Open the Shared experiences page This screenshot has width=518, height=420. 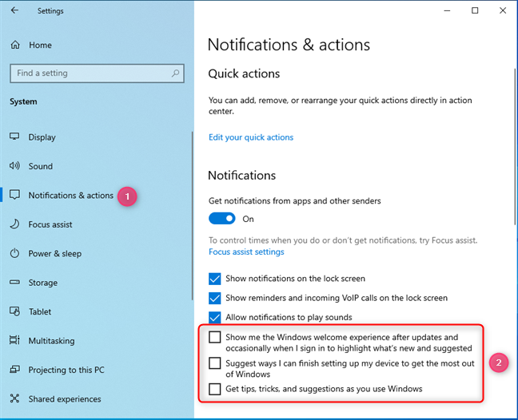pos(65,399)
